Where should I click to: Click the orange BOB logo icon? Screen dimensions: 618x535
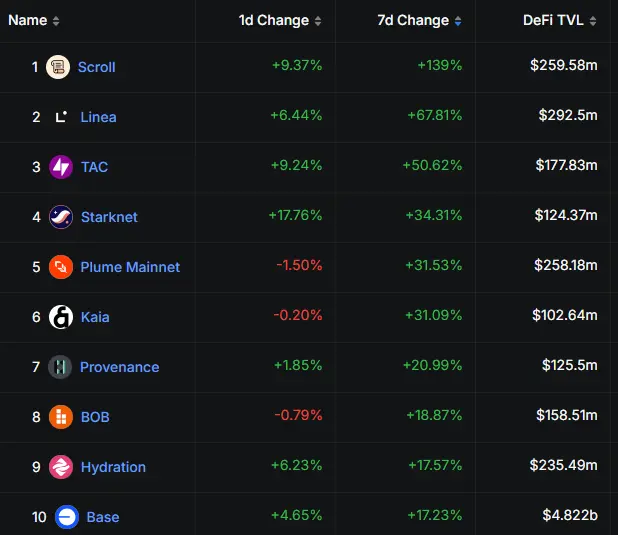(61, 417)
